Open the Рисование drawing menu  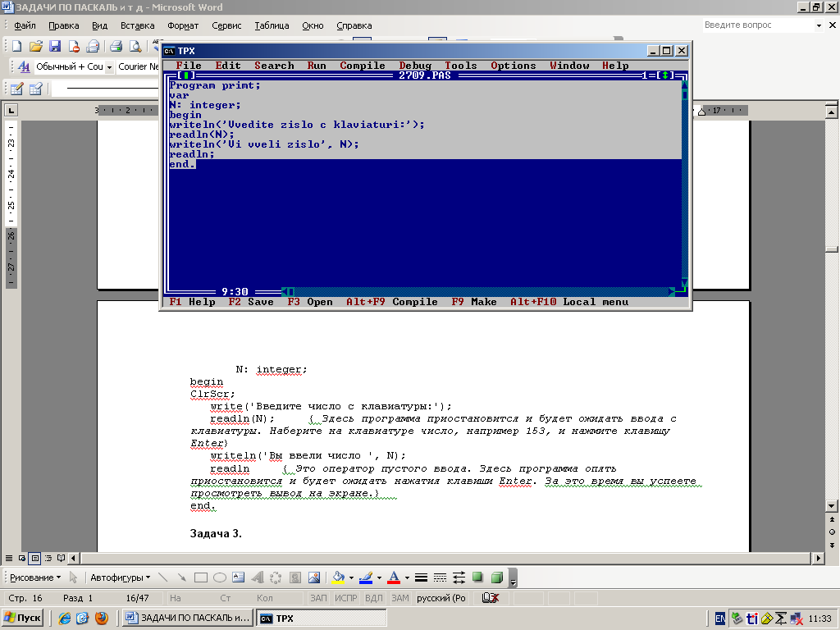[35, 577]
